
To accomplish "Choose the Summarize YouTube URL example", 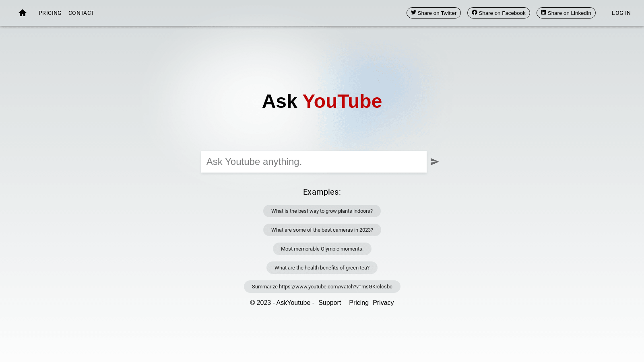I will pos(322,286).
